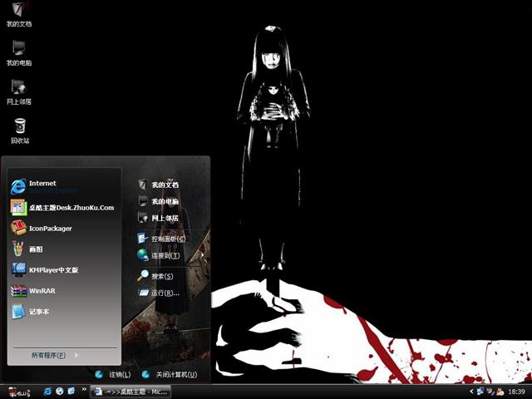Click the 注销(L) log off button
The image size is (532, 399).
[113, 374]
